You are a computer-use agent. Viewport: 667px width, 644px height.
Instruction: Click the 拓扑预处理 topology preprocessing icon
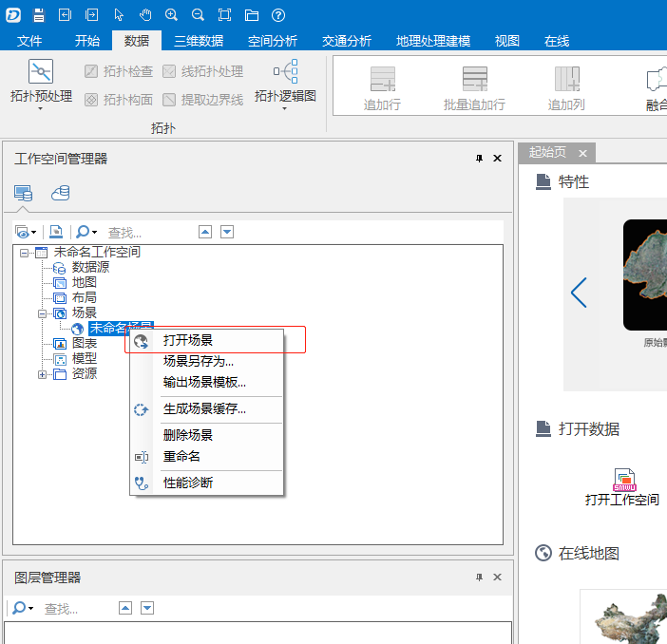[41, 71]
